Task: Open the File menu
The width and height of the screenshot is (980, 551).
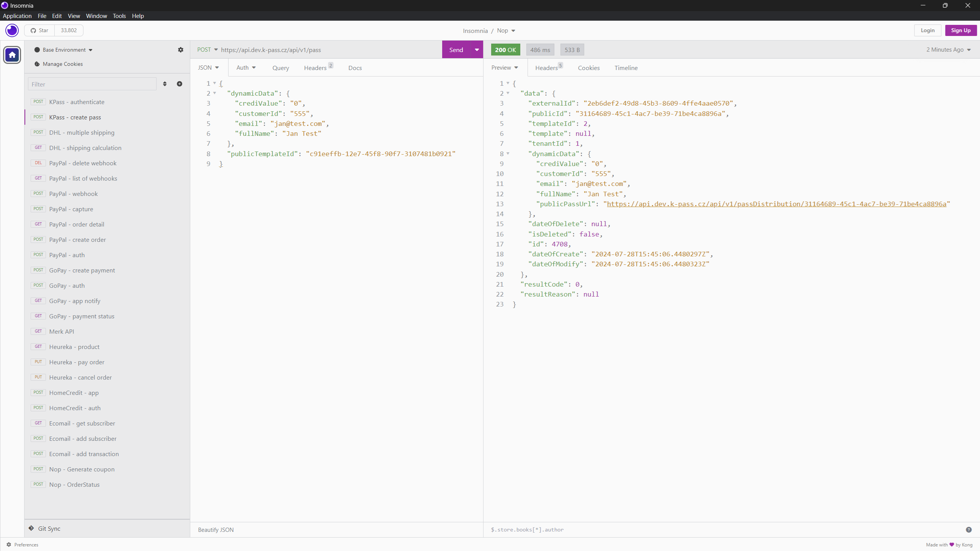Action: (x=42, y=16)
